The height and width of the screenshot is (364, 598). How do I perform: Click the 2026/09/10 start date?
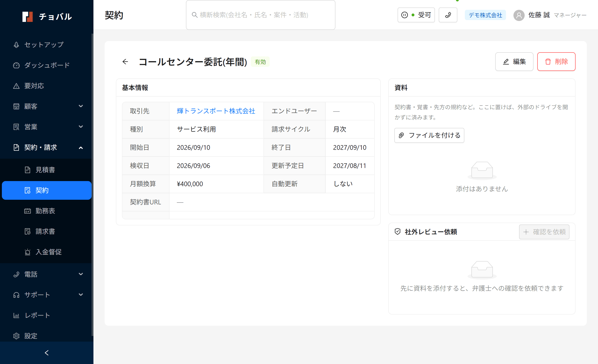(193, 148)
